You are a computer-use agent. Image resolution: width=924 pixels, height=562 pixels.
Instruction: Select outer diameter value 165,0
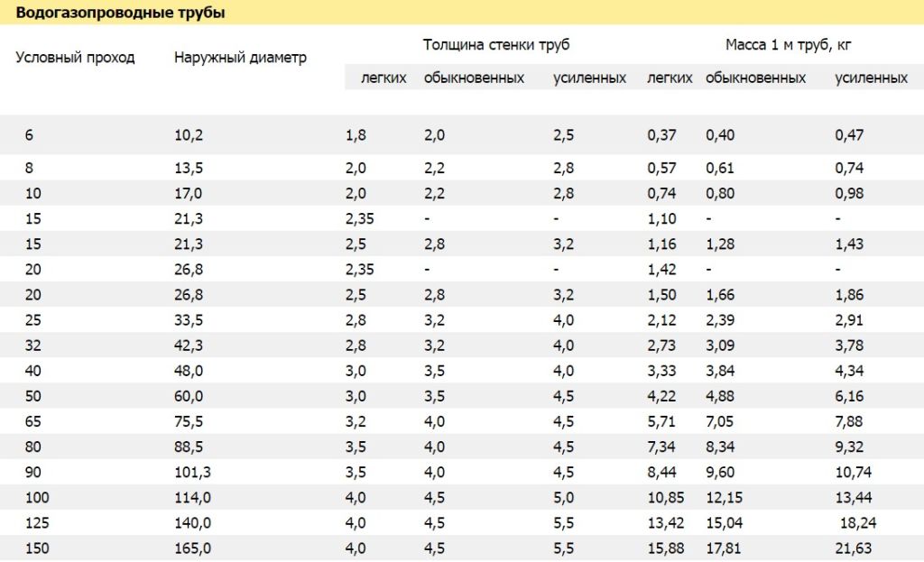click(x=192, y=548)
